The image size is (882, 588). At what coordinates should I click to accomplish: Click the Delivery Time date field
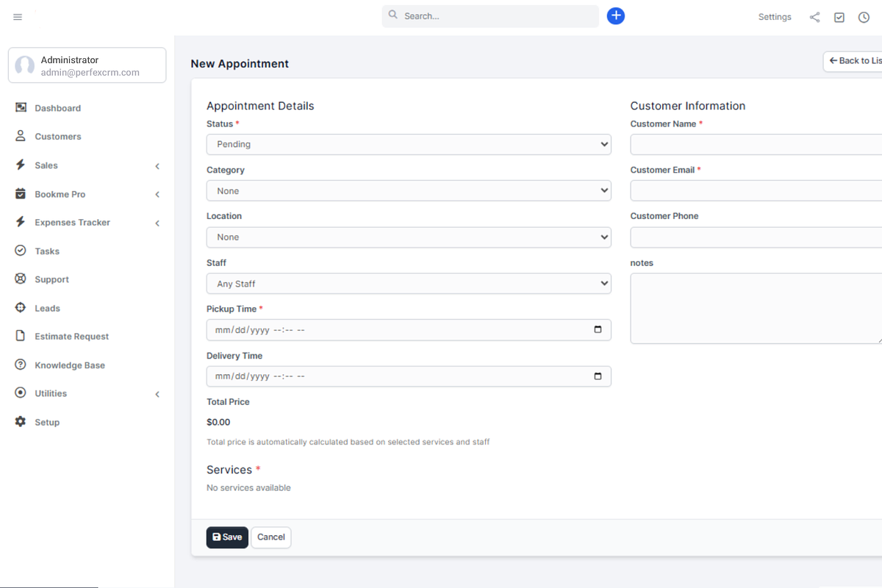tap(409, 376)
